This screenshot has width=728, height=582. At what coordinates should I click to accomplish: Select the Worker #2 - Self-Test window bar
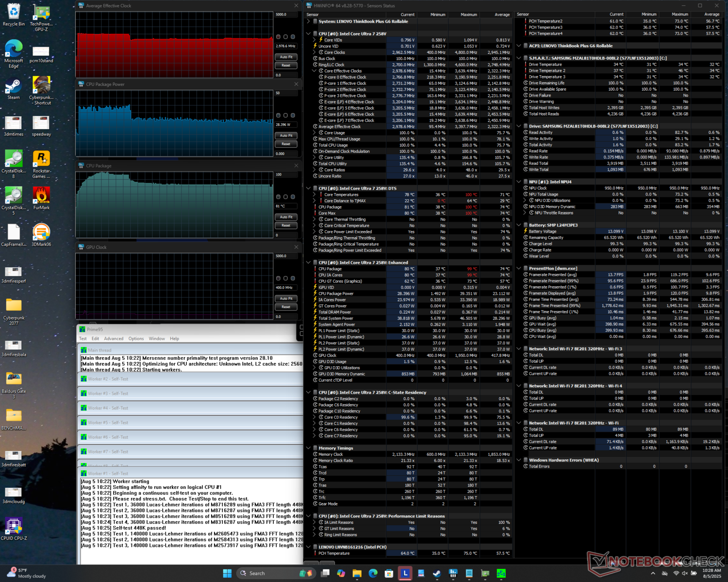[x=191, y=379]
